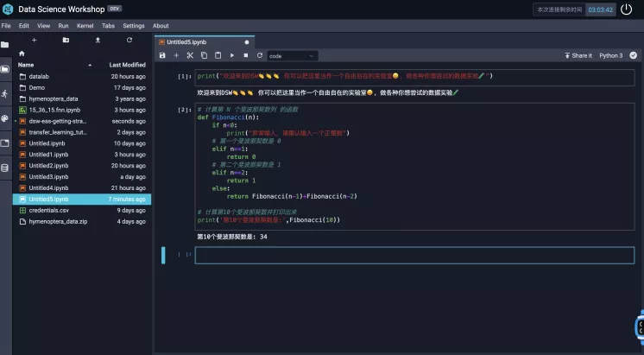The height and width of the screenshot is (355, 644).
Task: Stop the kernel execution
Action: pyautogui.click(x=246, y=55)
